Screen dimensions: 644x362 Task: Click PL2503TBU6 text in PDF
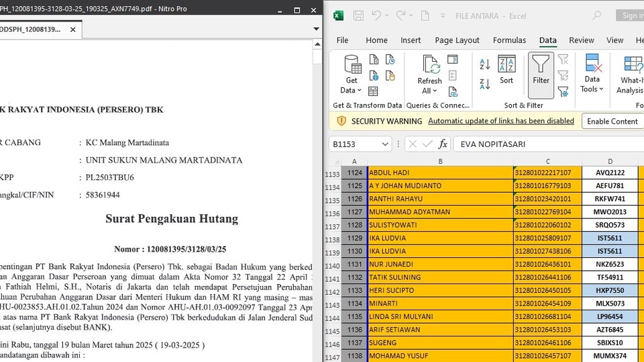(109, 178)
